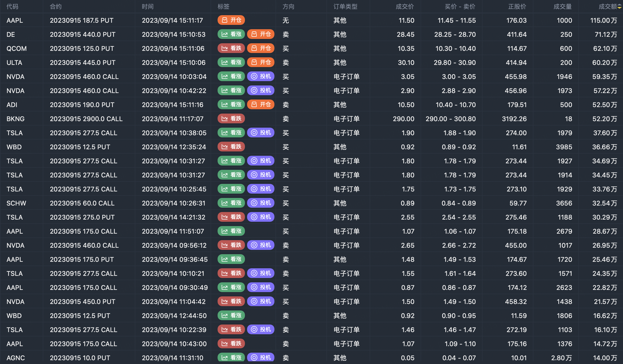Click the 标签 column header
This screenshot has width=623, height=364.
pos(223,6)
